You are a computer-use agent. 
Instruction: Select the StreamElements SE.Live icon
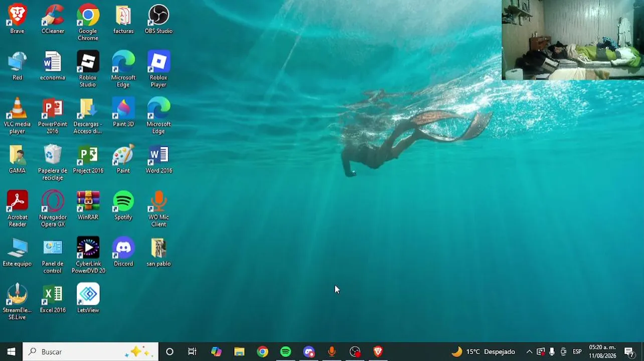point(17,302)
